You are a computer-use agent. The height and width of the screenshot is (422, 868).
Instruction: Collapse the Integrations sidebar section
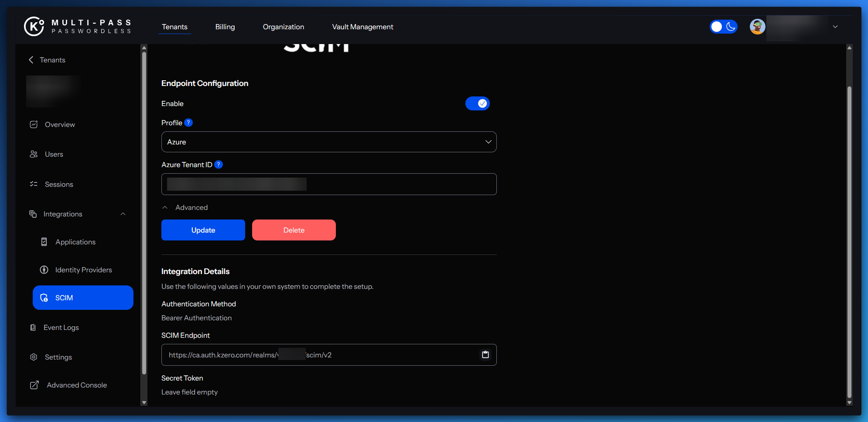pyautogui.click(x=123, y=214)
